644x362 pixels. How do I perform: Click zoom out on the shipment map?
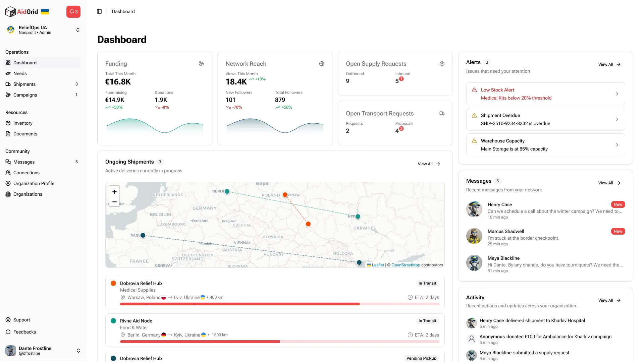pyautogui.click(x=114, y=202)
